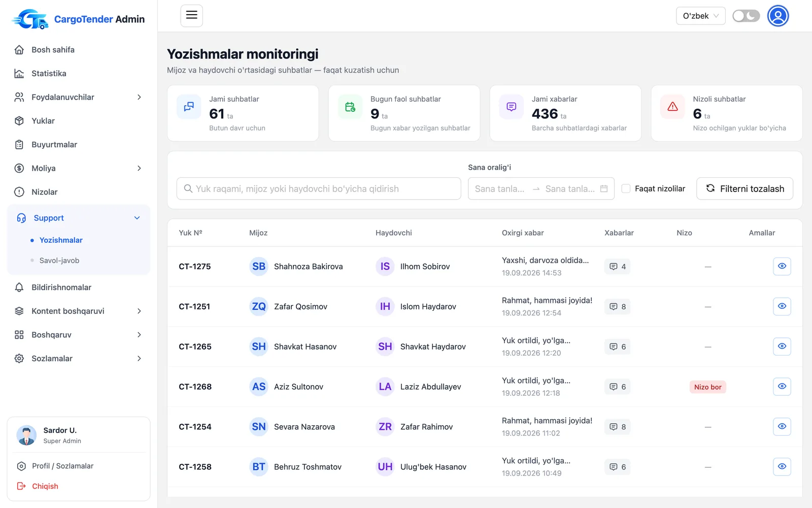Click the SB avatar of Shahnoza Bakirova
The width and height of the screenshot is (812, 508).
[259, 266]
